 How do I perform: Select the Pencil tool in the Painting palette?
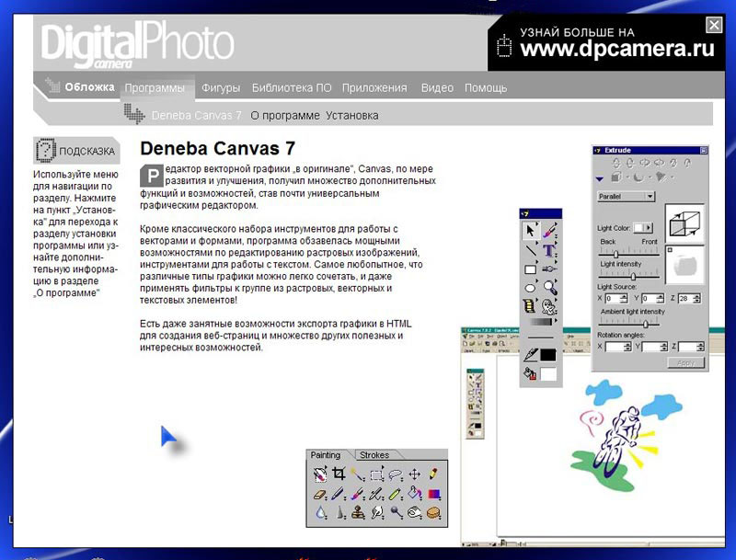[x=433, y=474]
